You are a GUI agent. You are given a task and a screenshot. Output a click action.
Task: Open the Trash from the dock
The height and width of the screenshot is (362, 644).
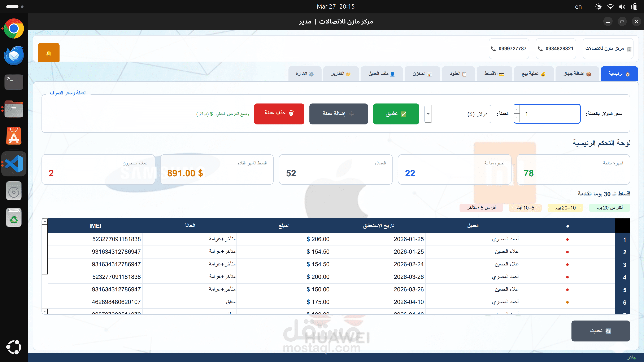pos(14,218)
